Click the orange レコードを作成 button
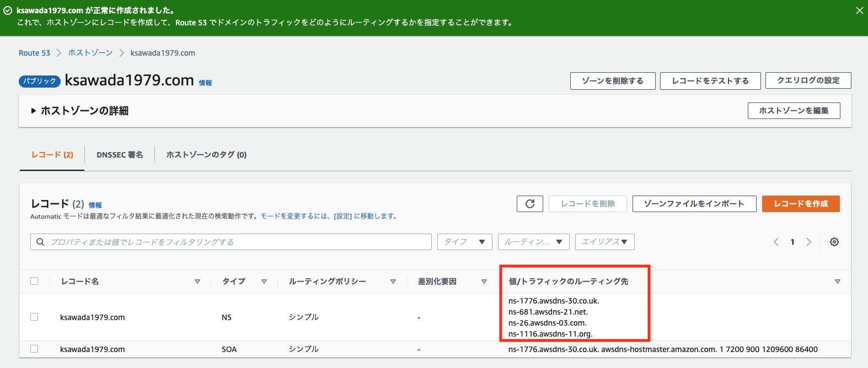 800,204
